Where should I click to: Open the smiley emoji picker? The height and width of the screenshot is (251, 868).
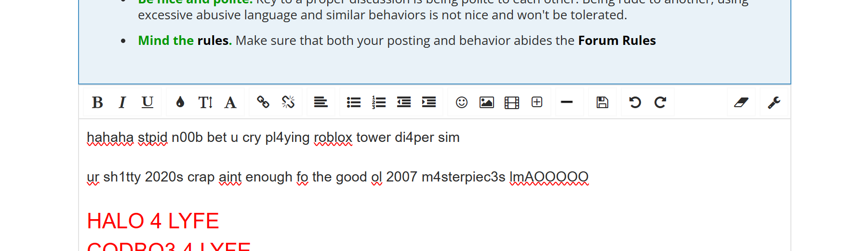tap(462, 102)
